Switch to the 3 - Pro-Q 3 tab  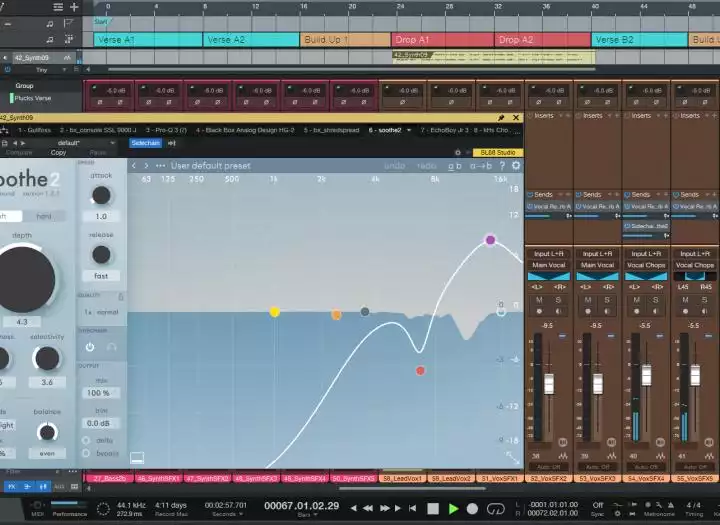coord(166,130)
